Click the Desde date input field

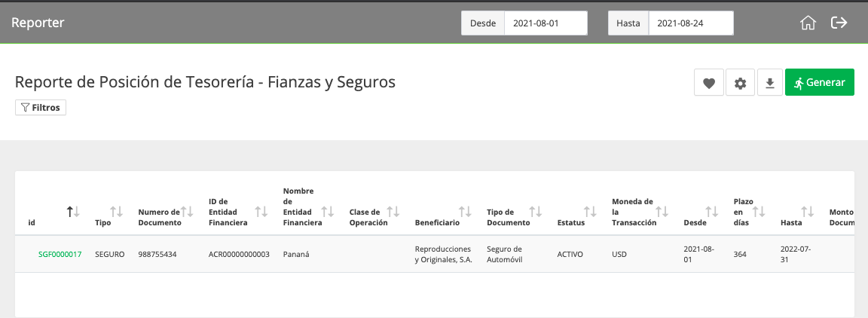point(546,23)
